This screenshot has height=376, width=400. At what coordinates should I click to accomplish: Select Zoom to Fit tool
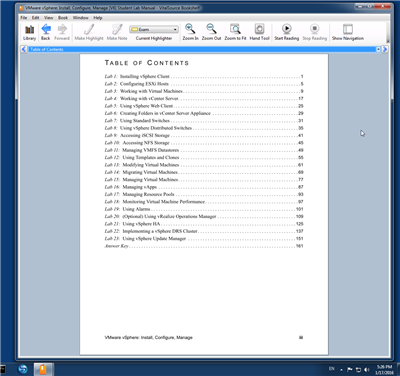click(235, 32)
